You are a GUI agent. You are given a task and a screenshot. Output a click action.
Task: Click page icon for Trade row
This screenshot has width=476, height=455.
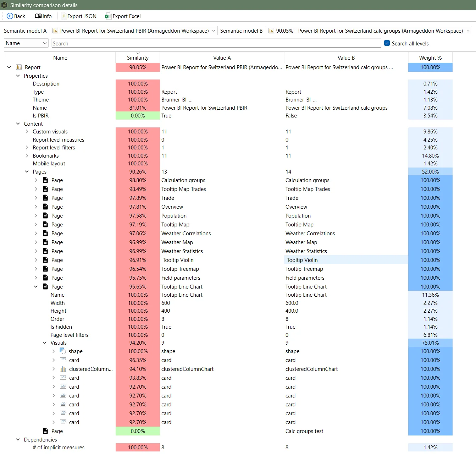45,198
